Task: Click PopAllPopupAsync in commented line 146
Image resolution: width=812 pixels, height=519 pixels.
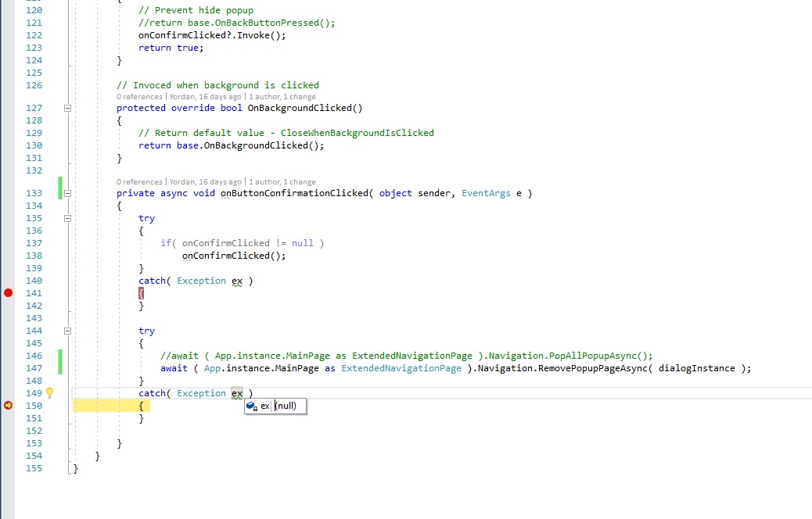Action: coord(593,356)
